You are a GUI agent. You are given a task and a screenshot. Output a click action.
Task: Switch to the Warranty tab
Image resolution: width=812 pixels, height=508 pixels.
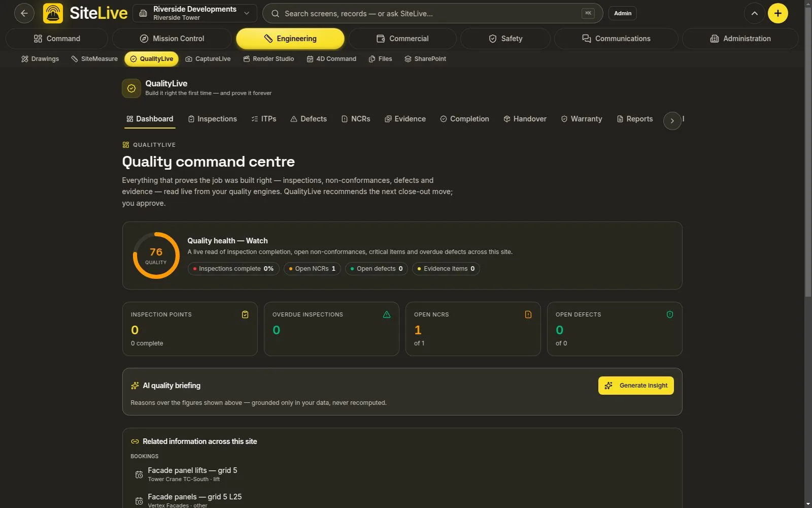(x=582, y=119)
